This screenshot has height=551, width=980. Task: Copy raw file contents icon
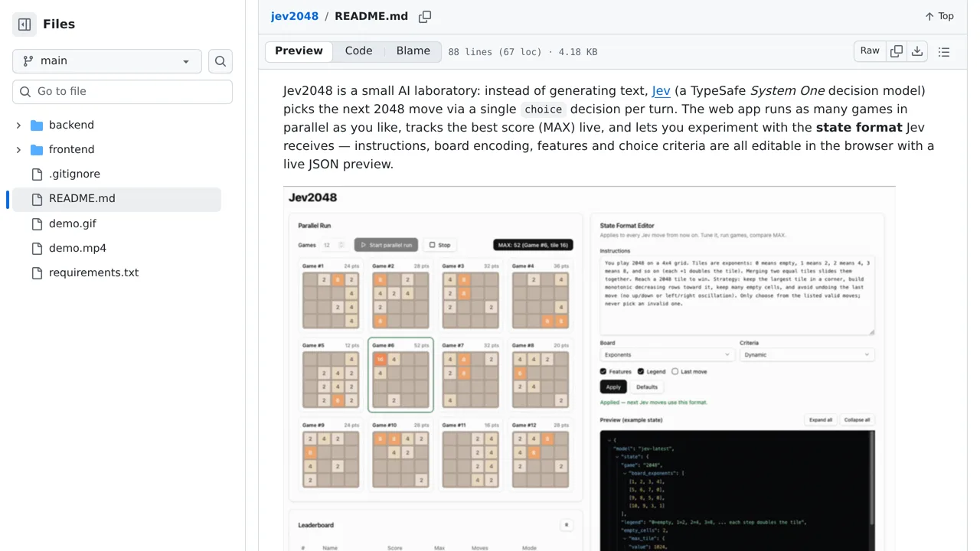point(897,51)
